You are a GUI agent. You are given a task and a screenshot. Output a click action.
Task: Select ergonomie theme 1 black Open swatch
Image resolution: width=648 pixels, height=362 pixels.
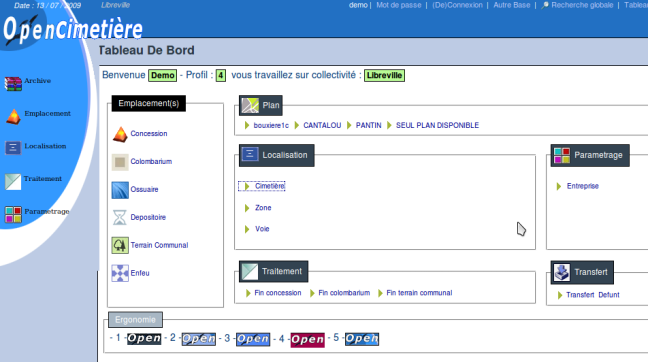(x=144, y=338)
